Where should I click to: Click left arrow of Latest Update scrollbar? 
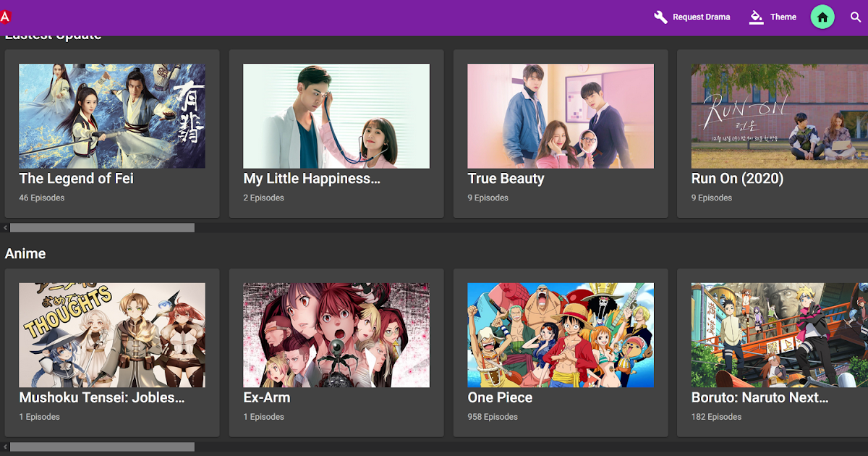[x=5, y=228]
